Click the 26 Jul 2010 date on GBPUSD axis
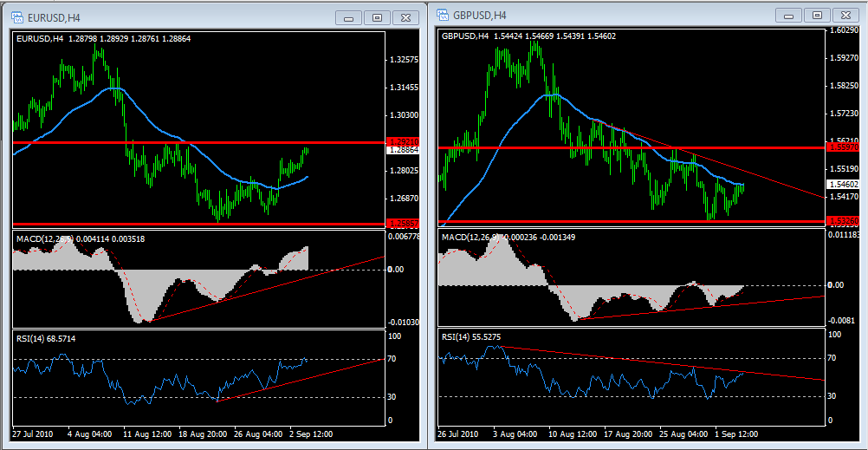The width and height of the screenshot is (868, 450). pos(458,434)
